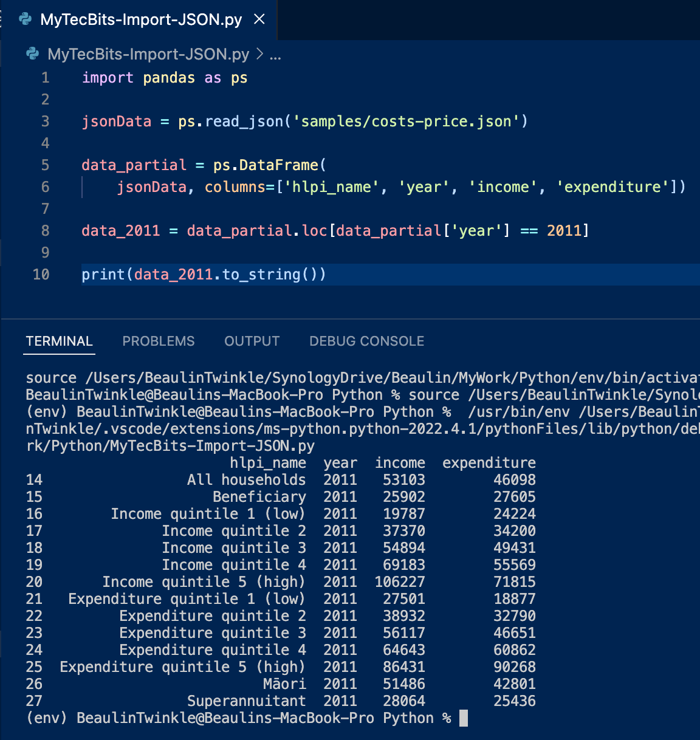Click line number 5 in the editor gutter
700x740 pixels.
click(45, 165)
